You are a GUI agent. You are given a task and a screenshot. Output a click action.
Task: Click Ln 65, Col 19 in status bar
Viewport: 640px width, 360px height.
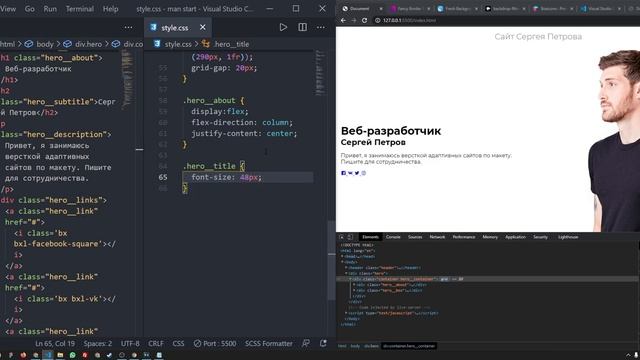[x=55, y=344]
